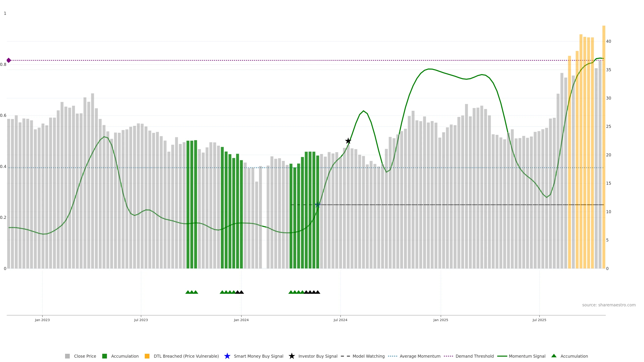Click the Jul 2025 axis label
The height and width of the screenshot is (362, 644).
tap(539, 320)
